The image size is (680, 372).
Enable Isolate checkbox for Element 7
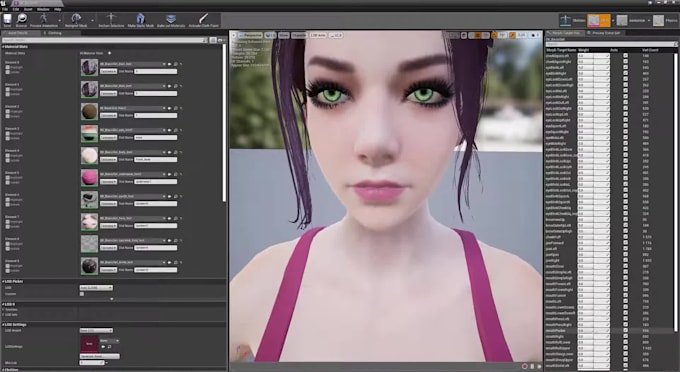(x=8, y=226)
